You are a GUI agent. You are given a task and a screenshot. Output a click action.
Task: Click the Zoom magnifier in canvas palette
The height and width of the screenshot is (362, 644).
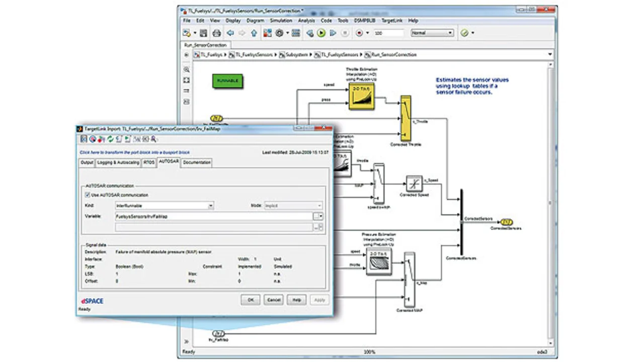click(x=187, y=69)
